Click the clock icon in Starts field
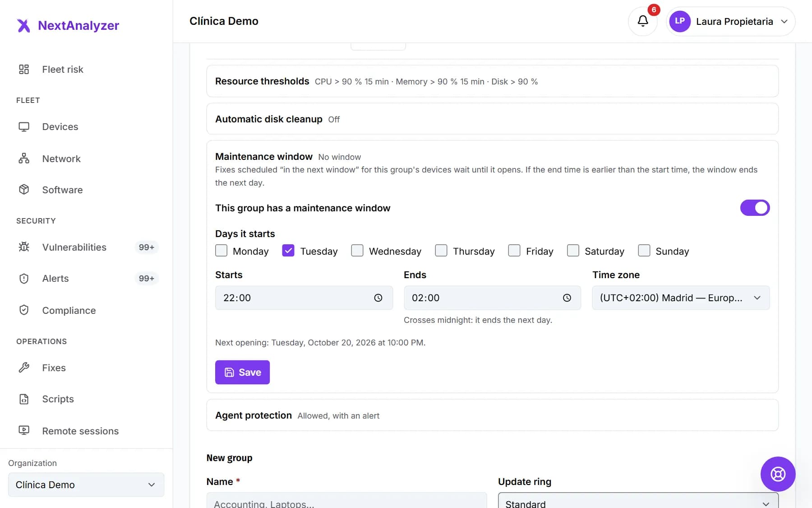The width and height of the screenshot is (812, 508). tap(378, 298)
